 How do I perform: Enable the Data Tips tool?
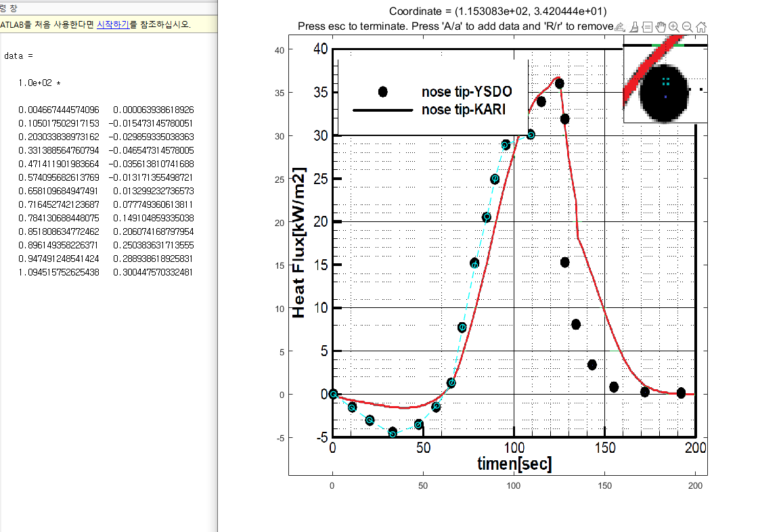tap(647, 27)
